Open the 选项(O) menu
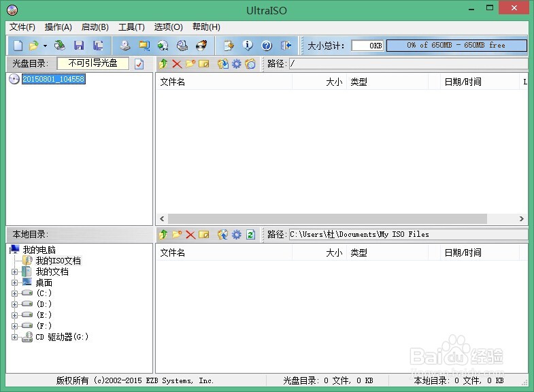The width and height of the screenshot is (534, 392). (168, 27)
